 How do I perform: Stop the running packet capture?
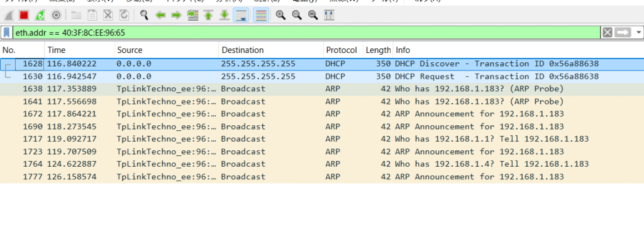[24, 15]
